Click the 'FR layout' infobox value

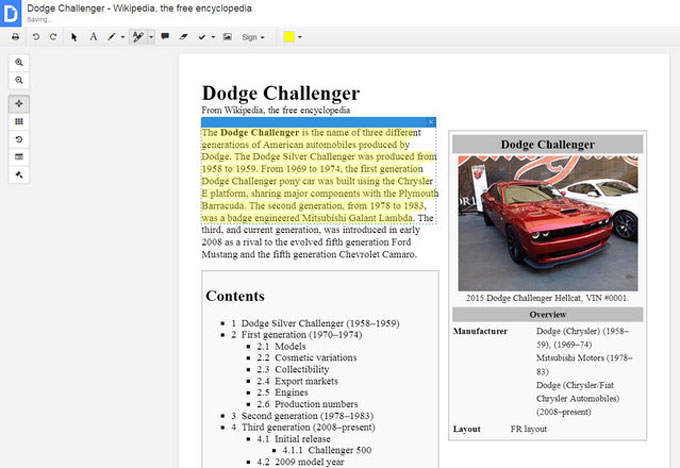(x=528, y=429)
